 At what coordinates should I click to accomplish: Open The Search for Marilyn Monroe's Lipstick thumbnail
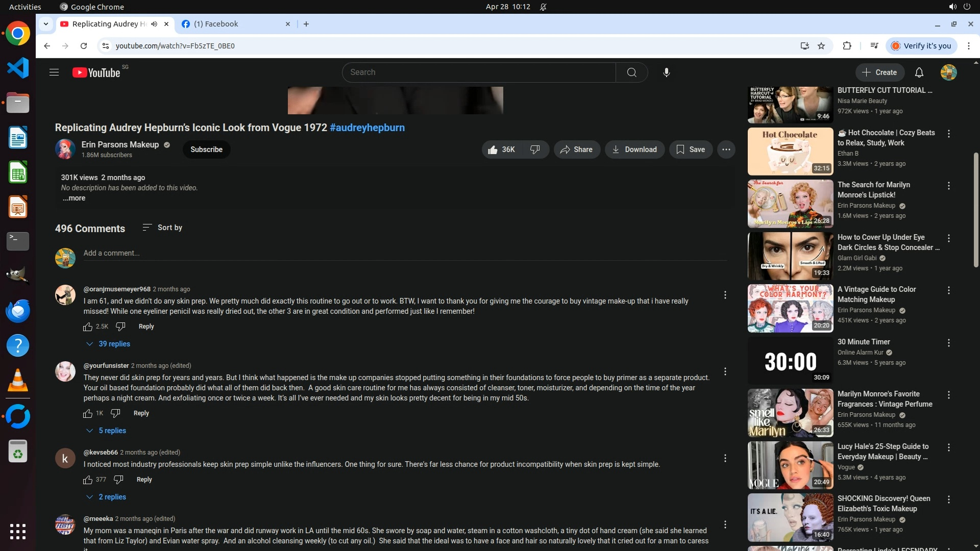(790, 204)
